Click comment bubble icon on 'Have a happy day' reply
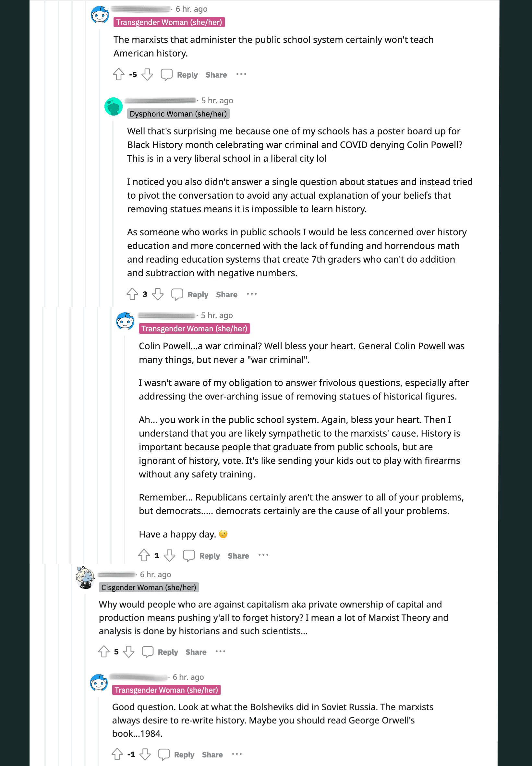Viewport: 532px width, 766px height. click(189, 556)
